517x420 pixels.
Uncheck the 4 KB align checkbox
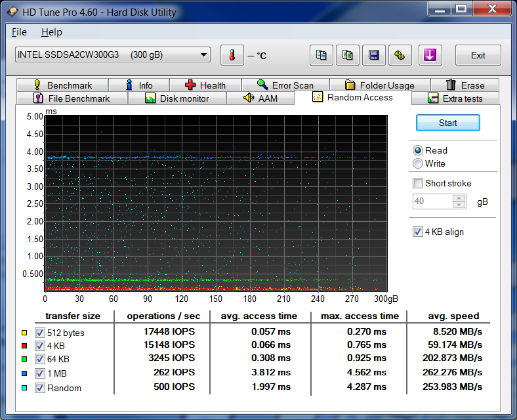[418, 232]
